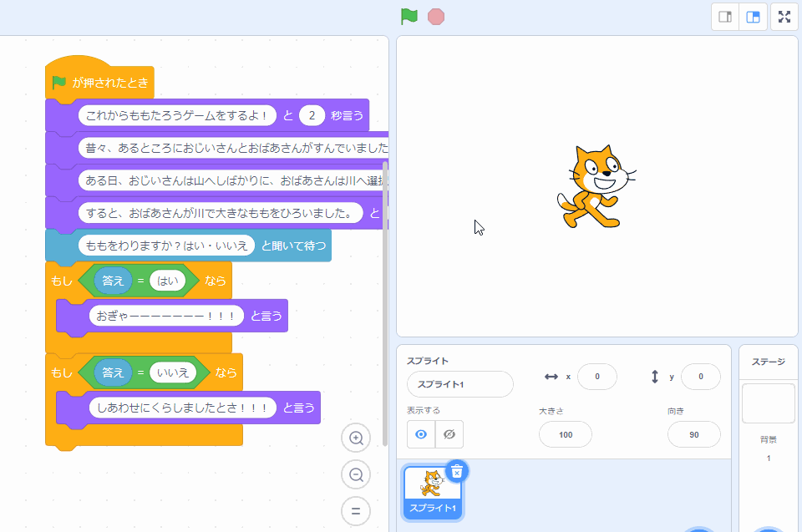Click the はい comparison value field
The image size is (802, 532).
[168, 281]
